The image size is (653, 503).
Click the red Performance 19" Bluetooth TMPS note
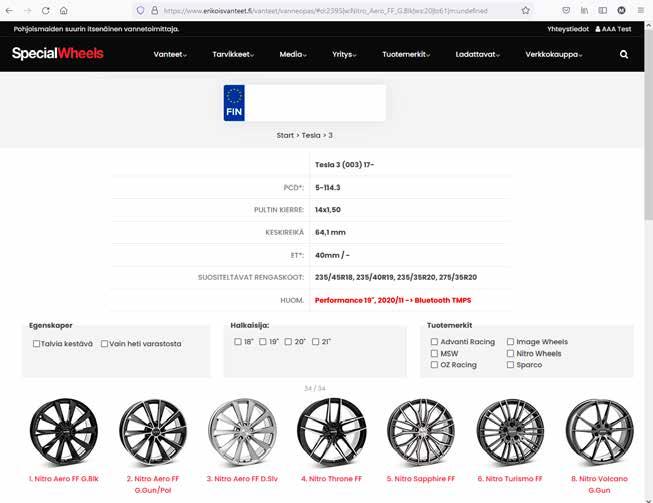click(x=393, y=300)
